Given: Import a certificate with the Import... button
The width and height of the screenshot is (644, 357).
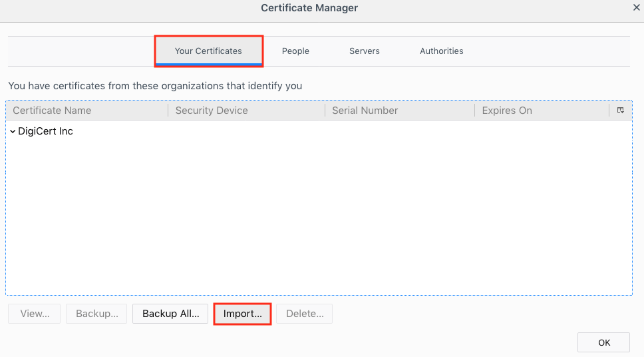Looking at the screenshot, I should tap(242, 314).
